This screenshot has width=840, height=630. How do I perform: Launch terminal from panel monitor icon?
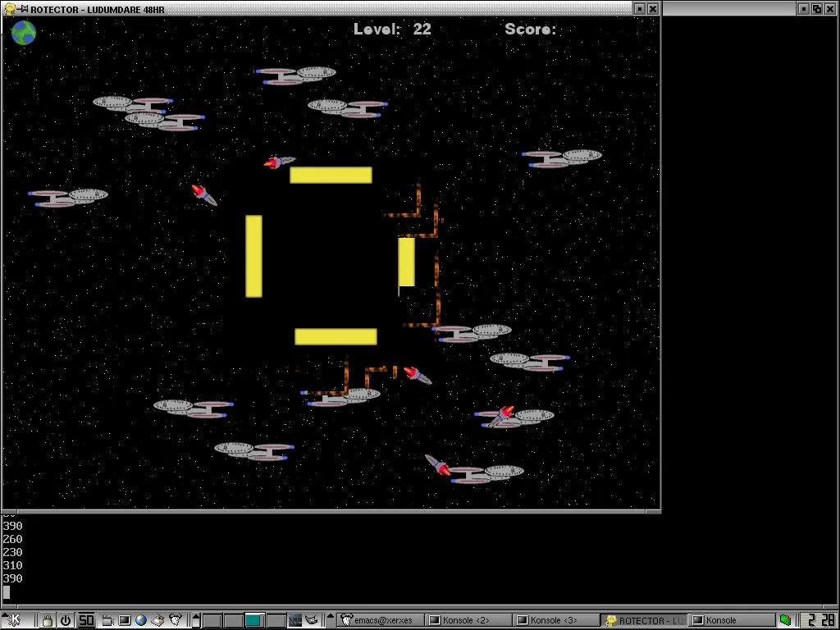125,620
